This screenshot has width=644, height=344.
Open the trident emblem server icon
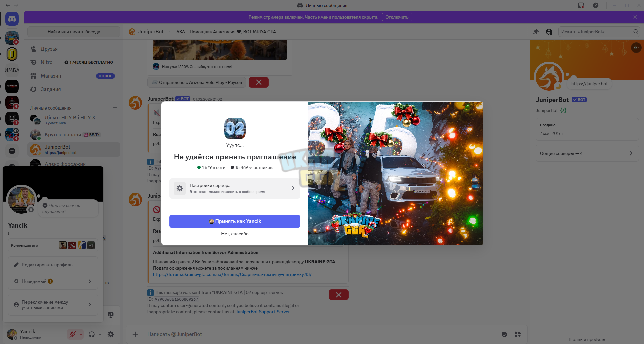[12, 119]
